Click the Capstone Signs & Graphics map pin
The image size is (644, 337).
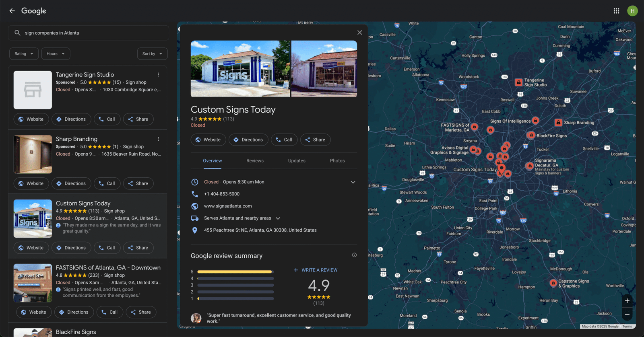[x=553, y=283]
